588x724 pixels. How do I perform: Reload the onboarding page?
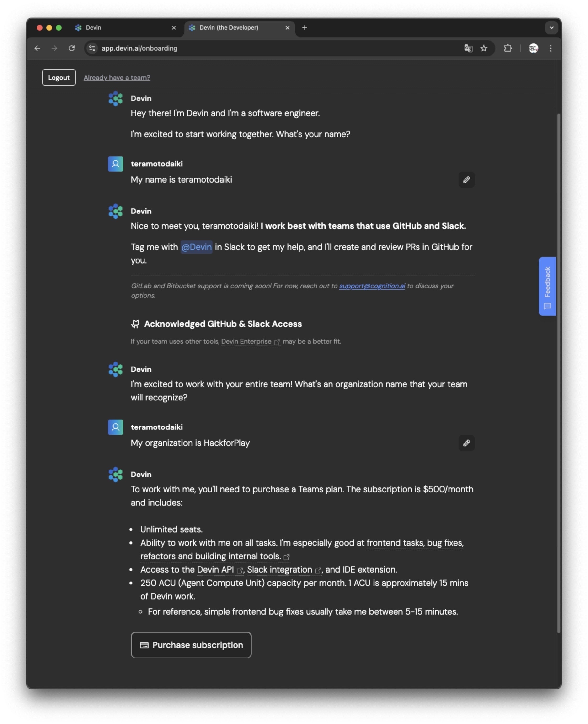71,49
